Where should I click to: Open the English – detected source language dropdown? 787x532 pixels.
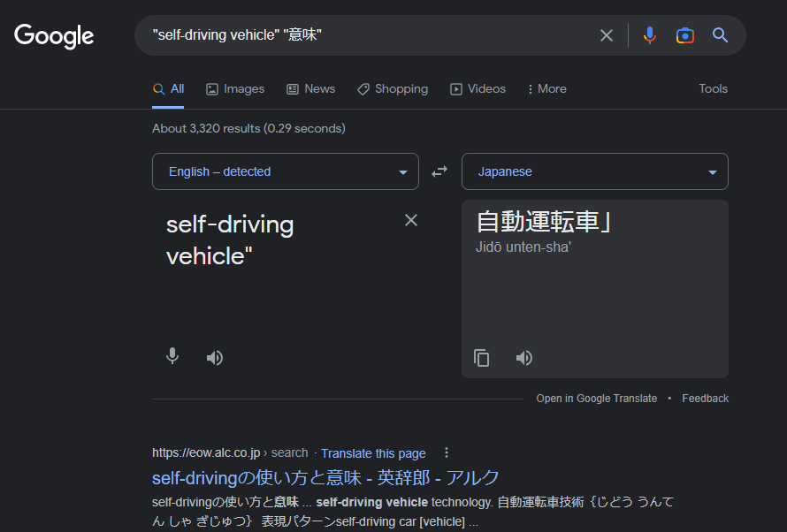[x=285, y=171]
